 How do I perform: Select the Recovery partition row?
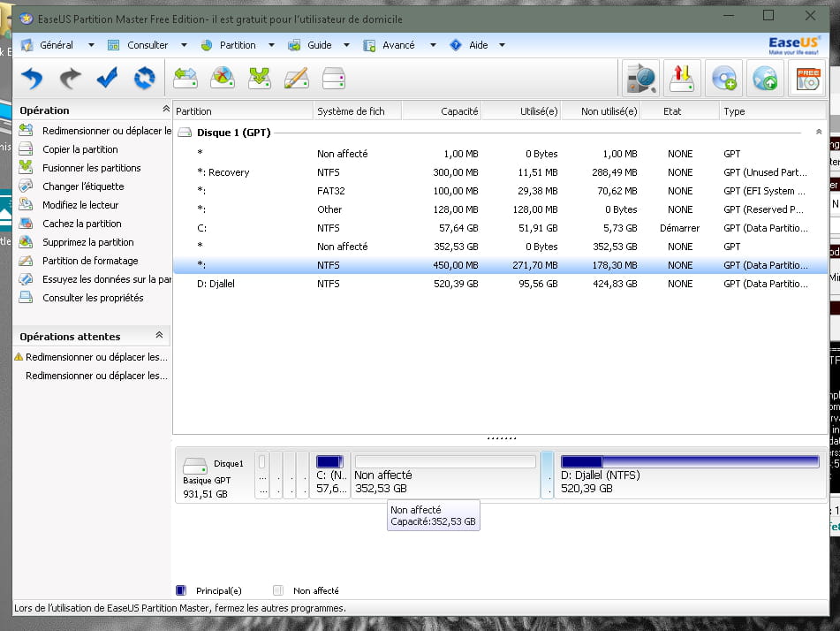(500, 172)
